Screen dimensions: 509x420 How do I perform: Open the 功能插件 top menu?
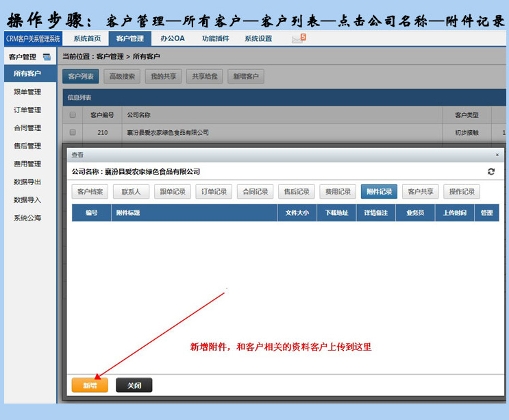215,39
